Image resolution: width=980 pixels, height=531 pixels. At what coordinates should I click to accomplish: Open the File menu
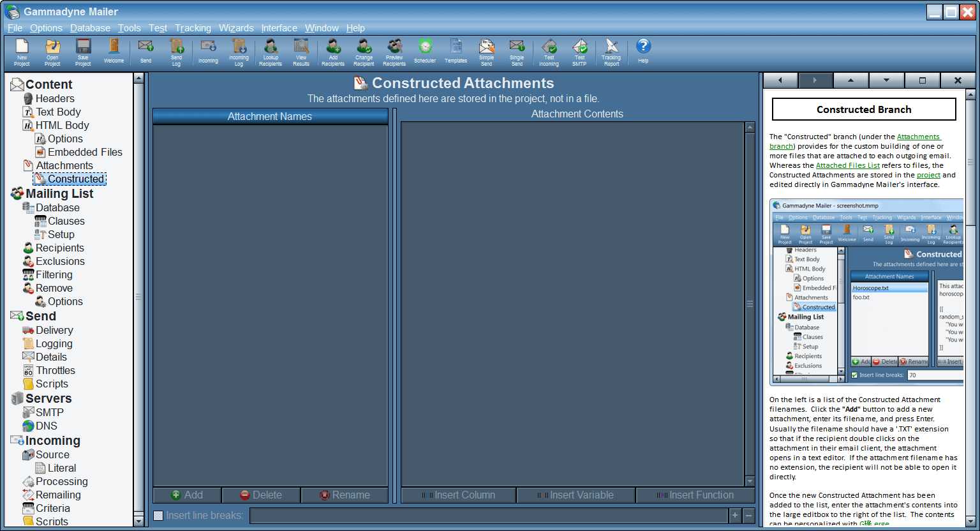pos(15,28)
